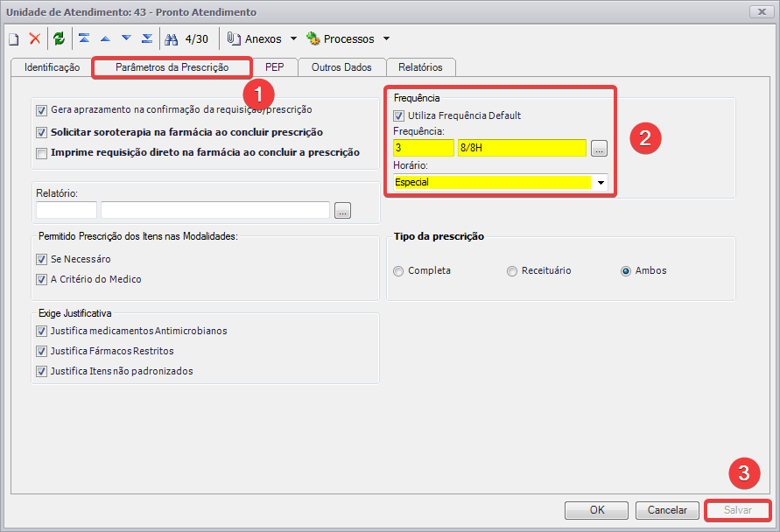Delete record using red X icon

(34, 38)
